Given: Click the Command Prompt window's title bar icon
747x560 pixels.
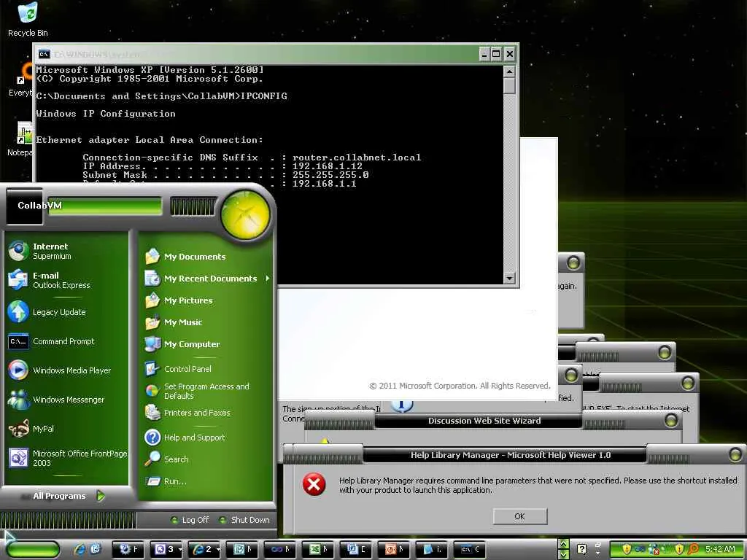Looking at the screenshot, I should click(x=44, y=54).
